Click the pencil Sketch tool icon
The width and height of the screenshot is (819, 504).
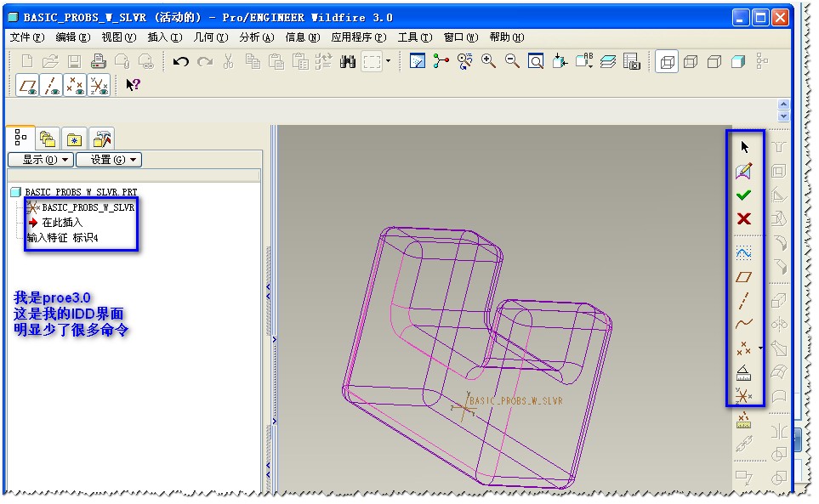[744, 171]
